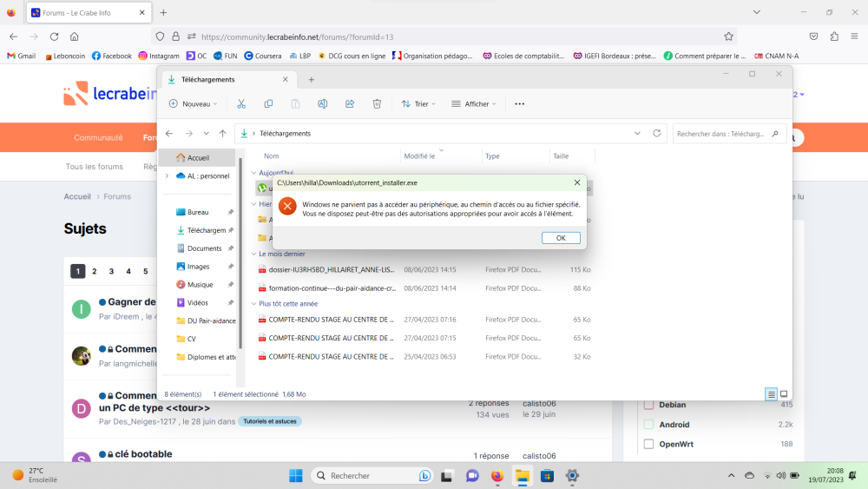Open the Afficher view dropdown
Screen dimensions: 868x489
(x=473, y=103)
